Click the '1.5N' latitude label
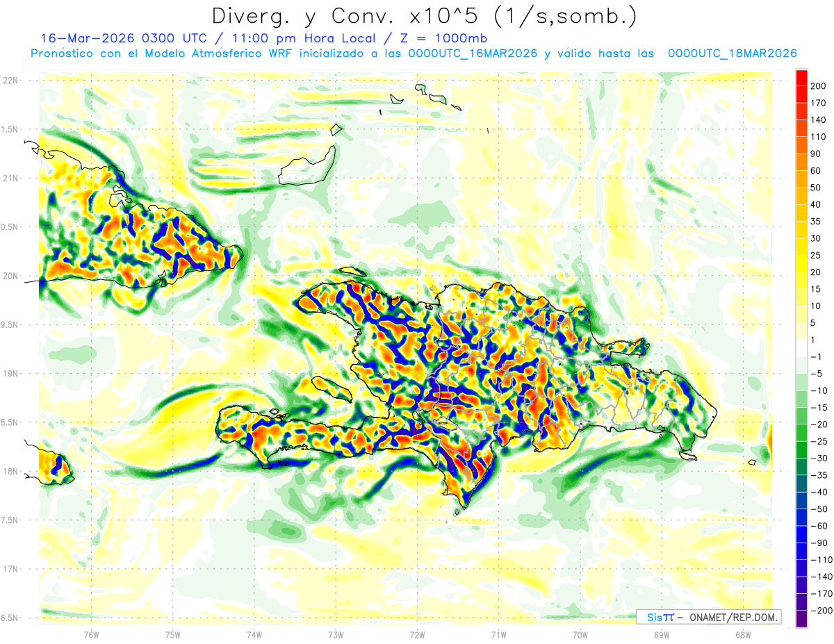This screenshot has width=834, height=644. [x=9, y=129]
